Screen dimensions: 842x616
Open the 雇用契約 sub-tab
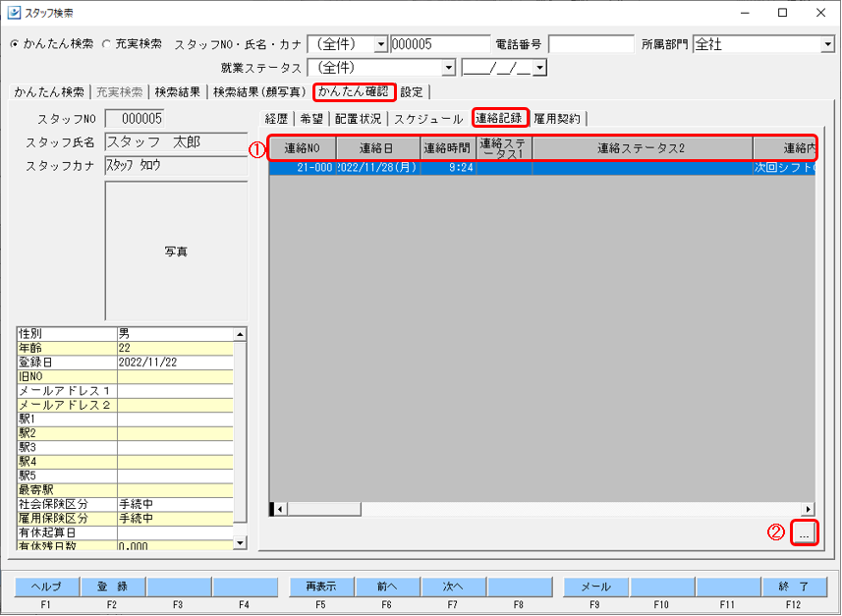pos(557,119)
